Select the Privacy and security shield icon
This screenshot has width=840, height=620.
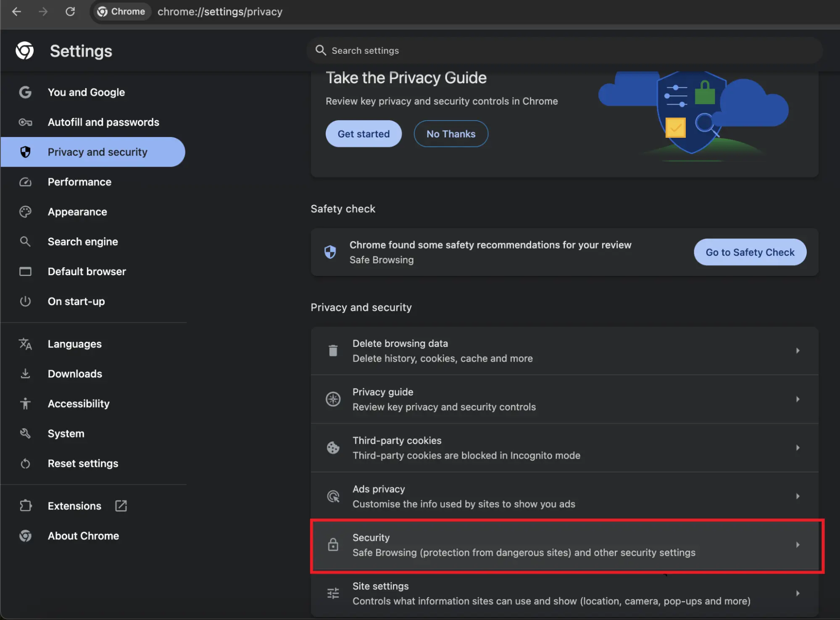click(x=26, y=152)
